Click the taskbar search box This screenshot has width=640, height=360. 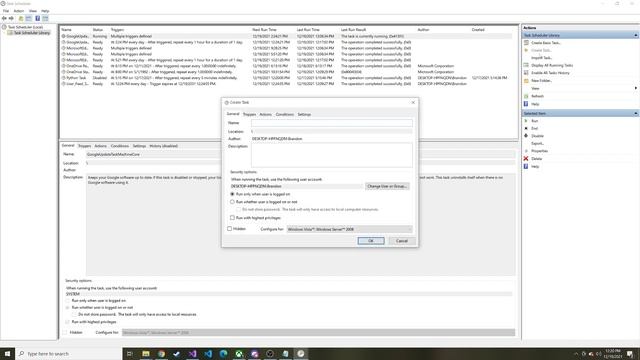tap(69, 353)
